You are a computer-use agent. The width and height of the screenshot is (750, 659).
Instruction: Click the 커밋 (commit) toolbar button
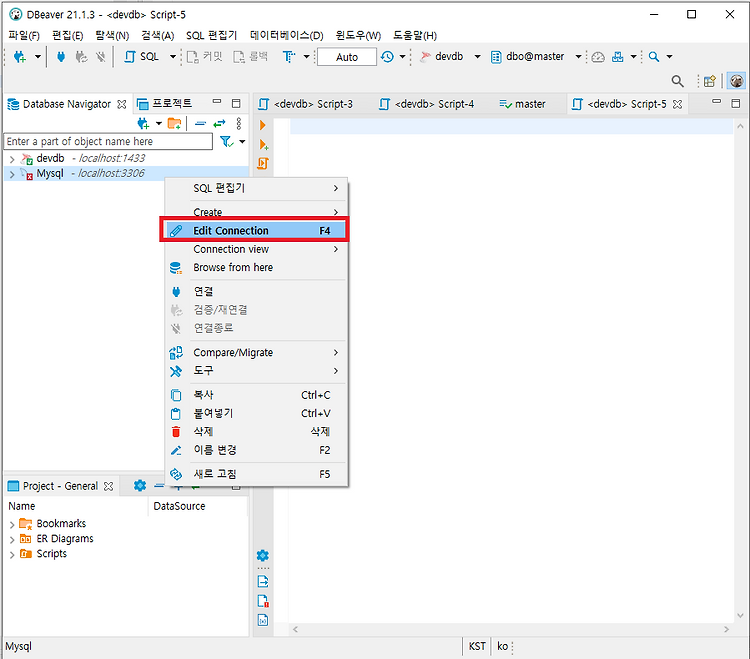point(205,57)
